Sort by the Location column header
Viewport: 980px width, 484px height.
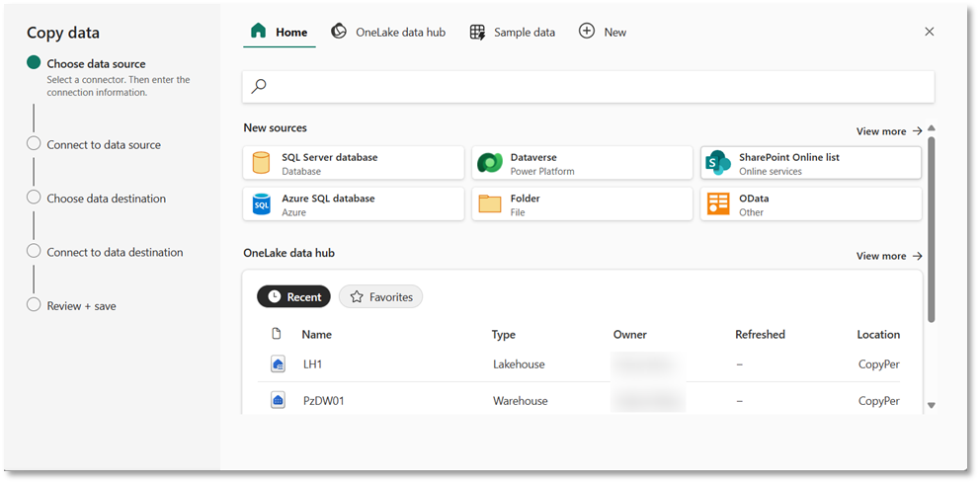point(878,334)
